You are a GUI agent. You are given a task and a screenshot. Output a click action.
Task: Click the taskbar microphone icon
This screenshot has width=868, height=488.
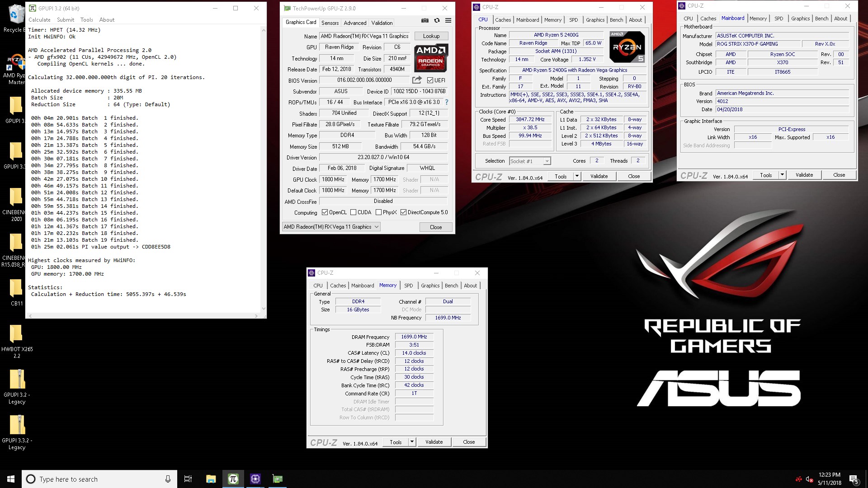click(x=168, y=479)
